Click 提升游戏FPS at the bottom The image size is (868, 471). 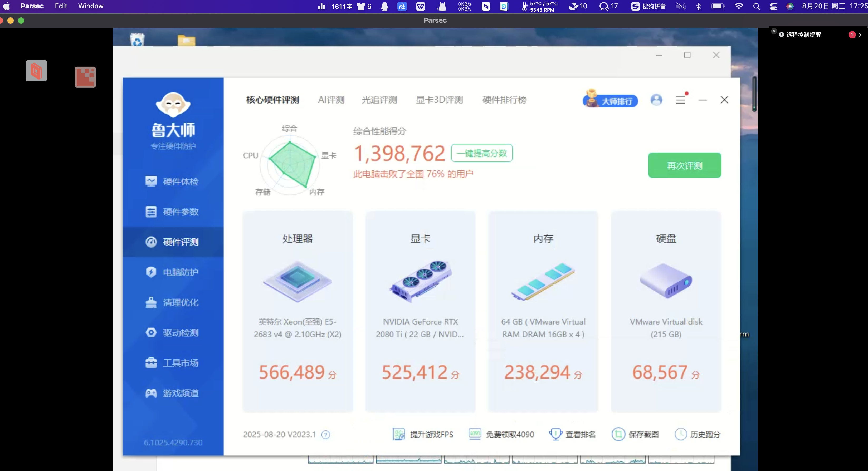pos(431,434)
